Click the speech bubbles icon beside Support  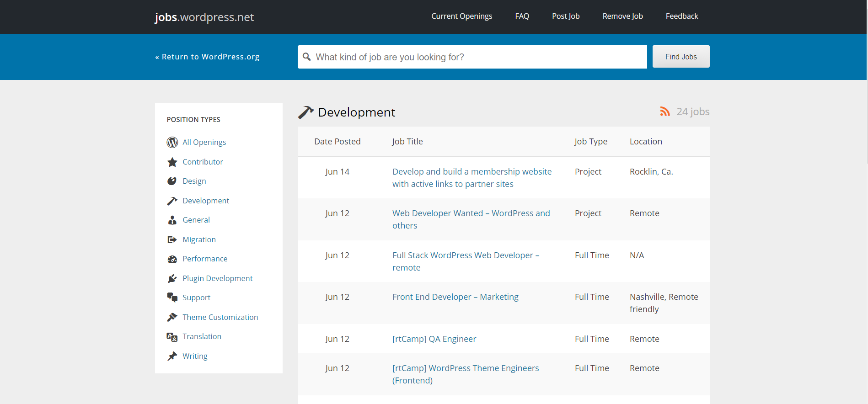coord(172,298)
